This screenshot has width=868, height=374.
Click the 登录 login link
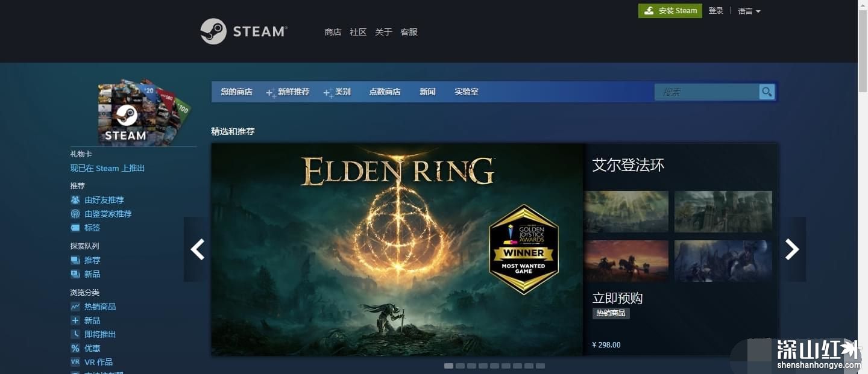pyautogui.click(x=716, y=11)
